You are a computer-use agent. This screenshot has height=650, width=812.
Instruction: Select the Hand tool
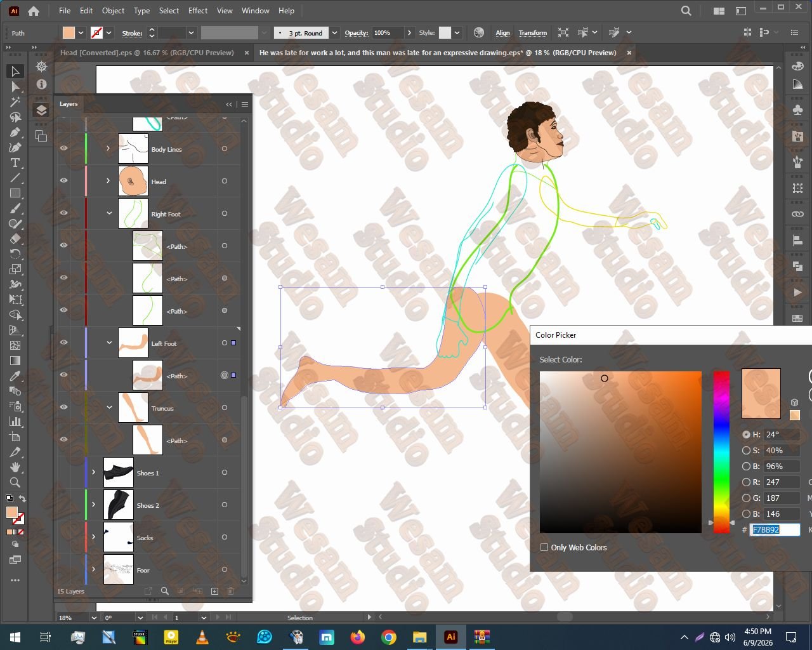(15, 467)
